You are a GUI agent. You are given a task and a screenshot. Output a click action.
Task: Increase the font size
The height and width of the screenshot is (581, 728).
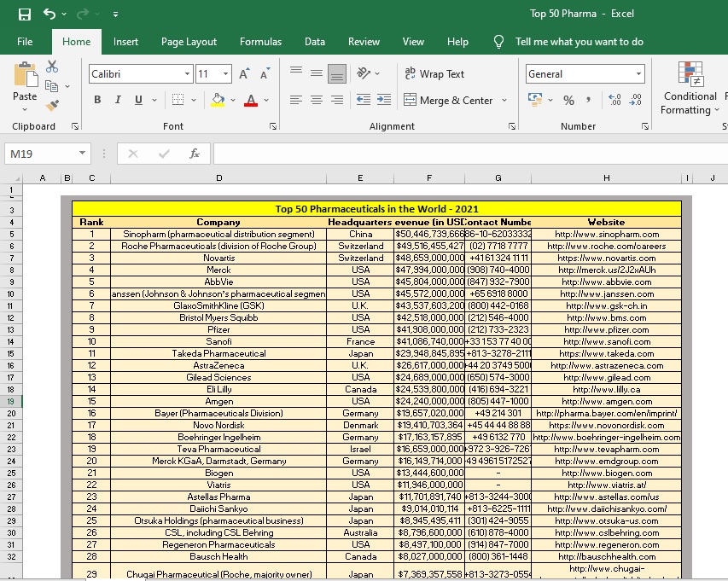pyautogui.click(x=244, y=73)
